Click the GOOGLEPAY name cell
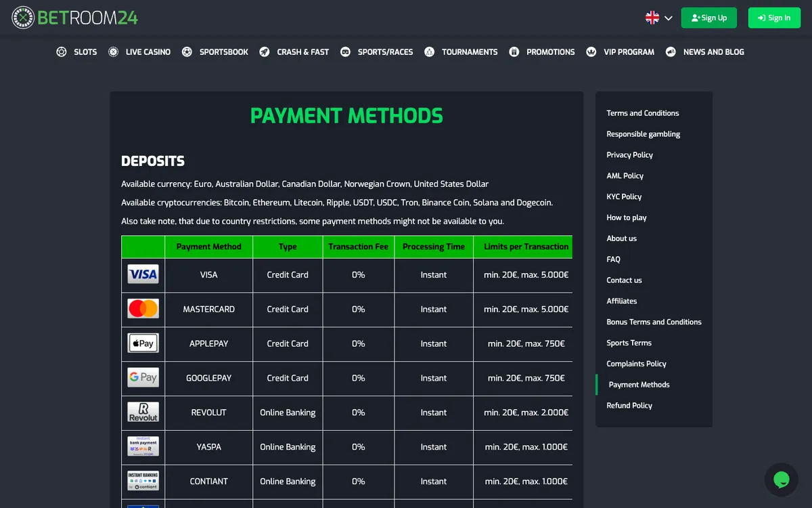The width and height of the screenshot is (812, 508). point(209,379)
